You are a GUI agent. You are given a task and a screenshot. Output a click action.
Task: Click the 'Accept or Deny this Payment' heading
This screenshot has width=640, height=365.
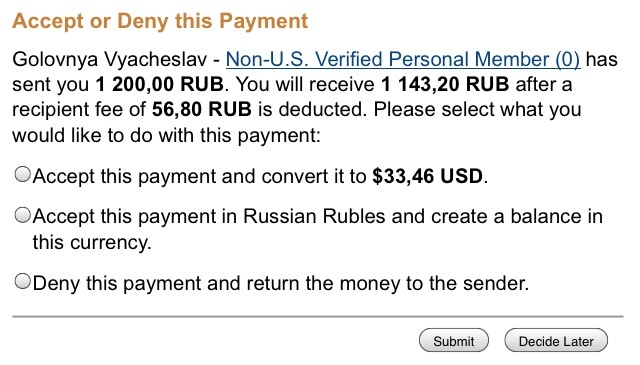160,21
